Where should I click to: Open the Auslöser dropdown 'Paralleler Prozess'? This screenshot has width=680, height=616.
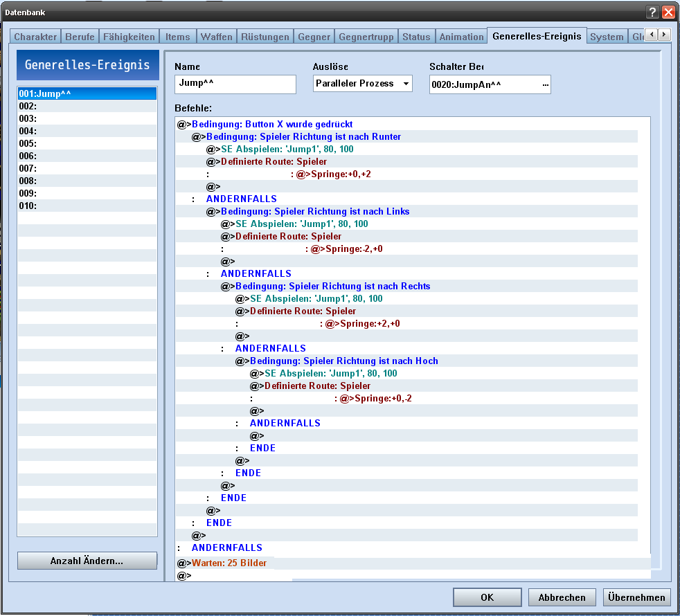(363, 84)
